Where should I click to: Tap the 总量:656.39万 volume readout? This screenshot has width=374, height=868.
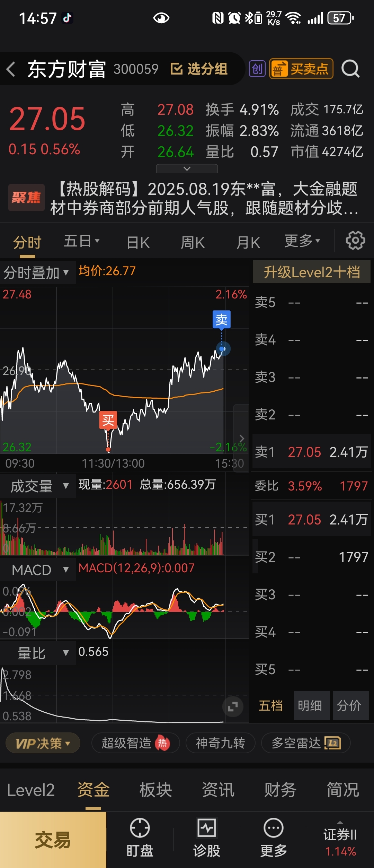[178, 485]
